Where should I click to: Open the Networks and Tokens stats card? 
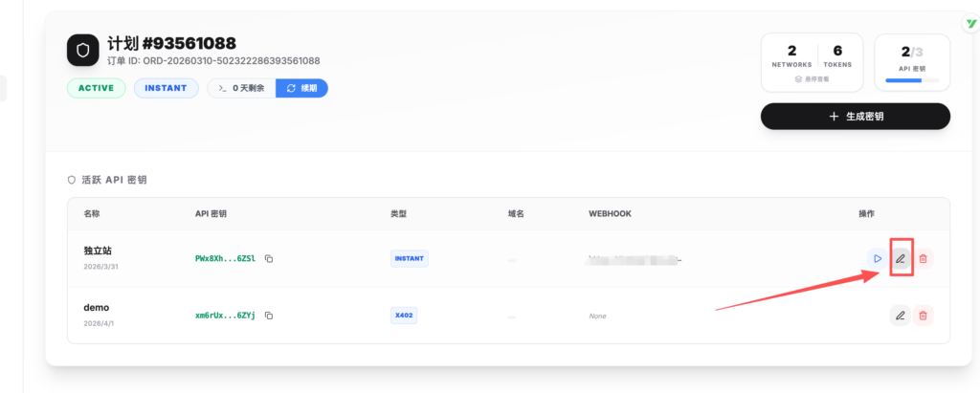pos(812,62)
